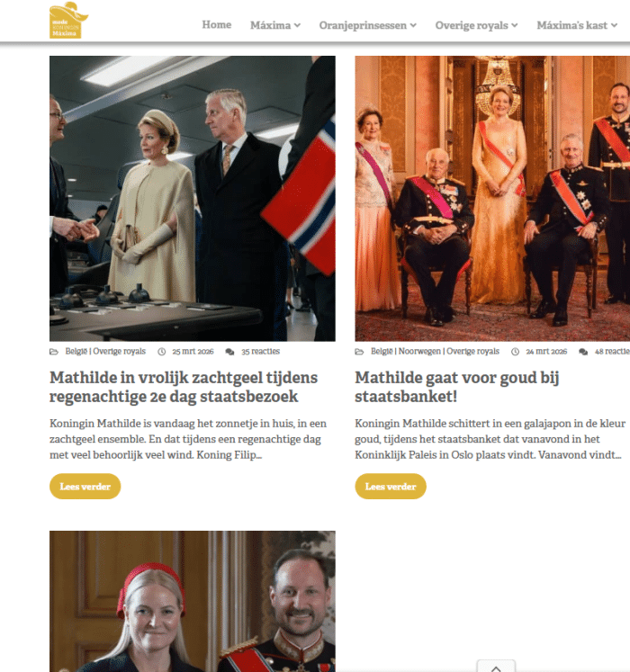Click the clock icon next to 24 mrt 2026
Viewport: 630px width, 672px height.
click(515, 352)
